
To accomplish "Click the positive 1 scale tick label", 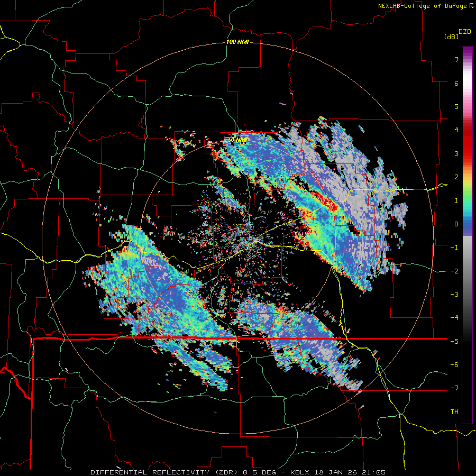I will (x=456, y=200).
